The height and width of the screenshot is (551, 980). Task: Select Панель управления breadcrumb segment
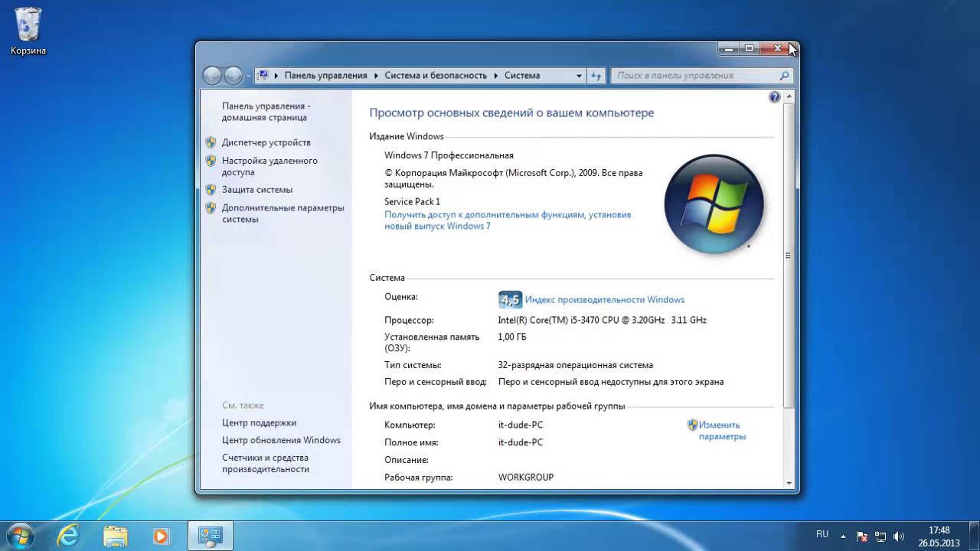point(325,75)
